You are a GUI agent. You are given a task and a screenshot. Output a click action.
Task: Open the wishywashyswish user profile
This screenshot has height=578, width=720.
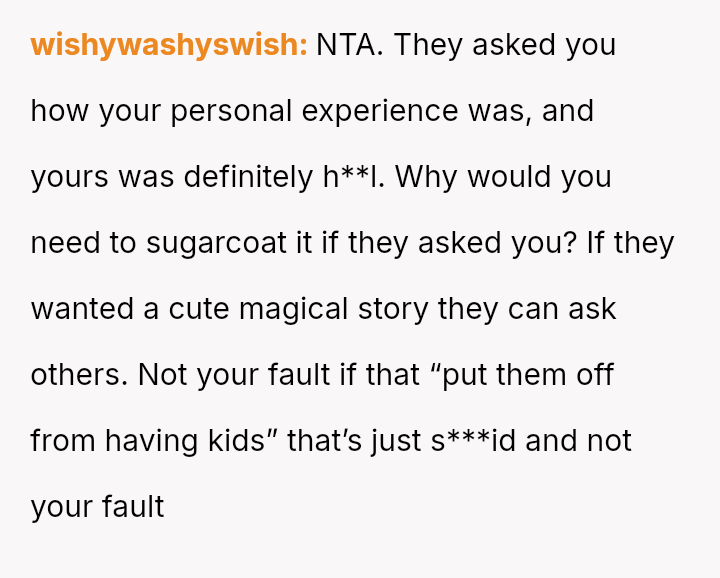[x=168, y=46]
